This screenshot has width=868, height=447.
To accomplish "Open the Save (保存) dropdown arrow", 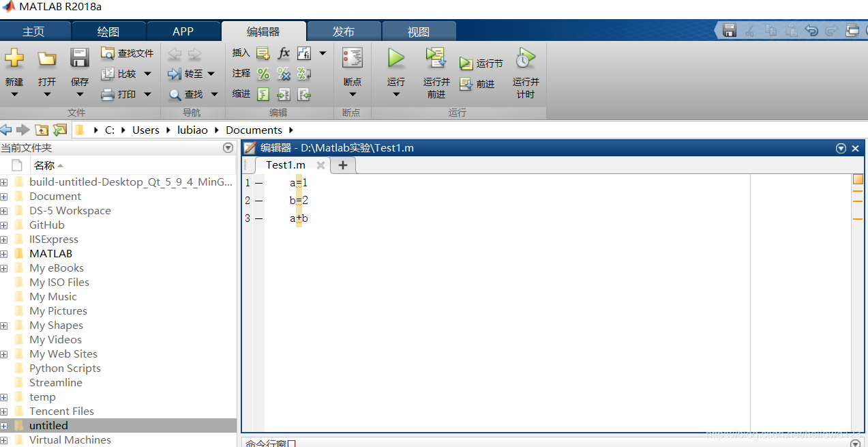I will [80, 95].
